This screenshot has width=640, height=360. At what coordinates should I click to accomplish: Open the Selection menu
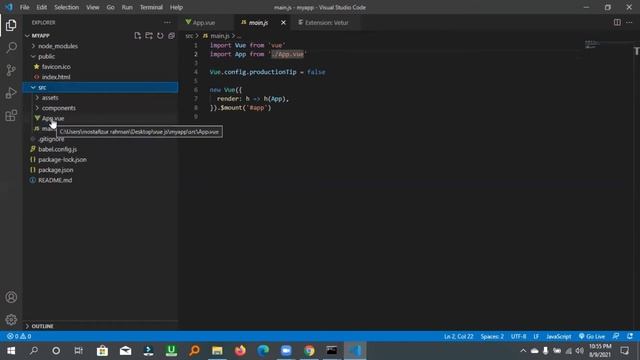pos(67,7)
